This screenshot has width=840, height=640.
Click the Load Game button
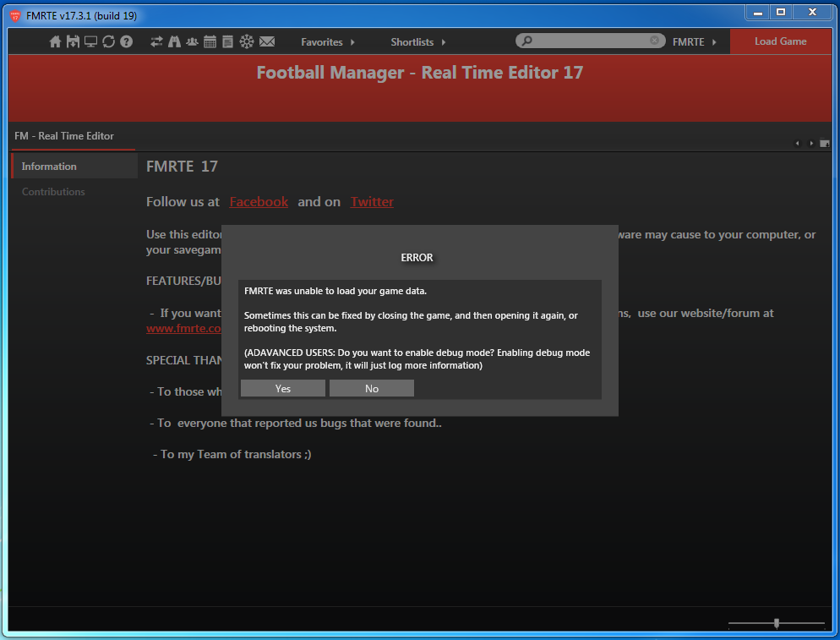[x=781, y=41]
